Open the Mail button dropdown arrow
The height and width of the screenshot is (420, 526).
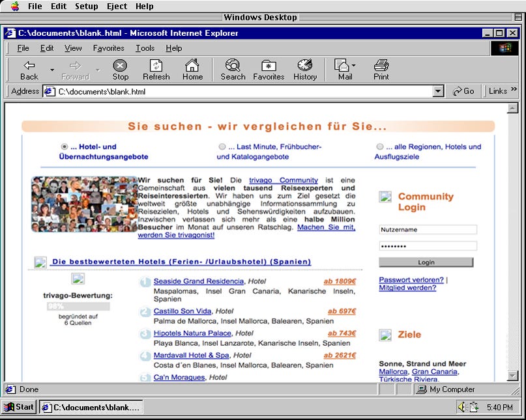[x=353, y=65]
